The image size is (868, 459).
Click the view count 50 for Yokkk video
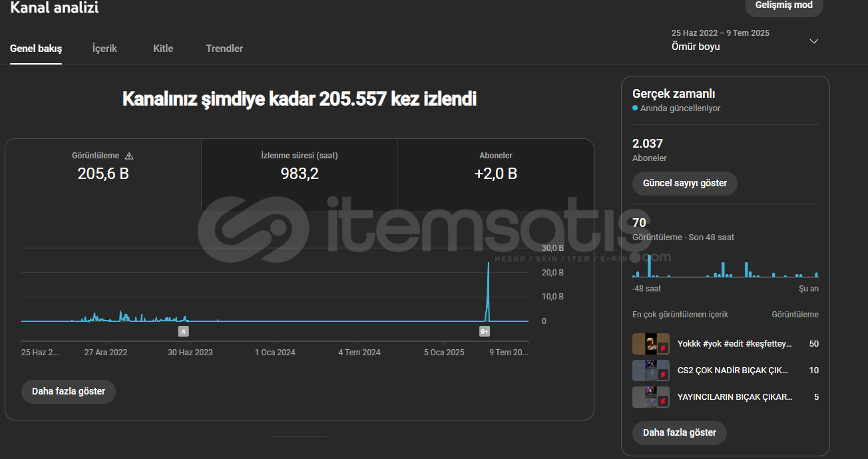click(814, 344)
